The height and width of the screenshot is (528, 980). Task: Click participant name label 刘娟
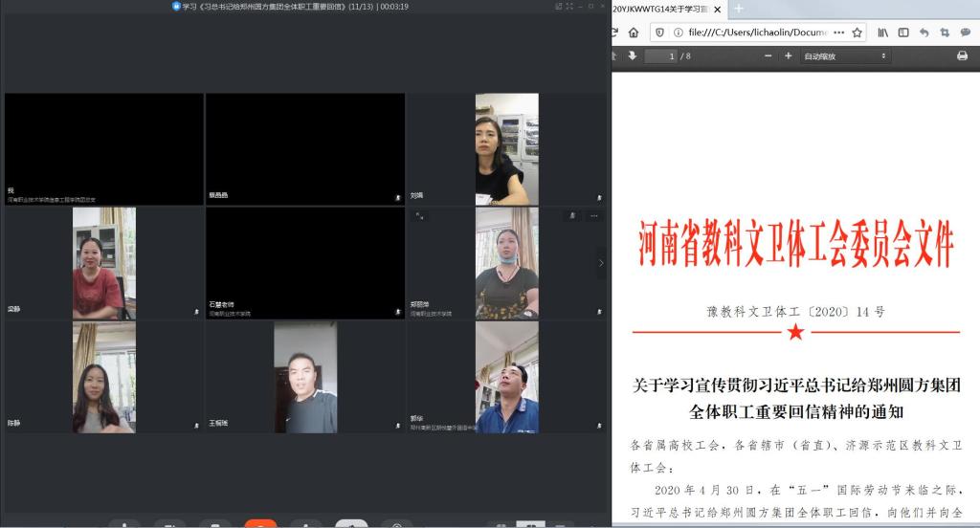point(417,195)
